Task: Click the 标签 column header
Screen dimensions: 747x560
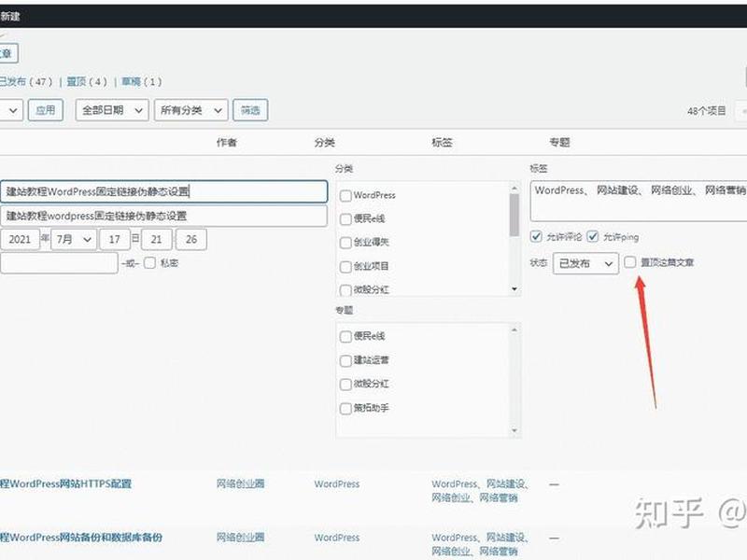Action: click(x=442, y=143)
